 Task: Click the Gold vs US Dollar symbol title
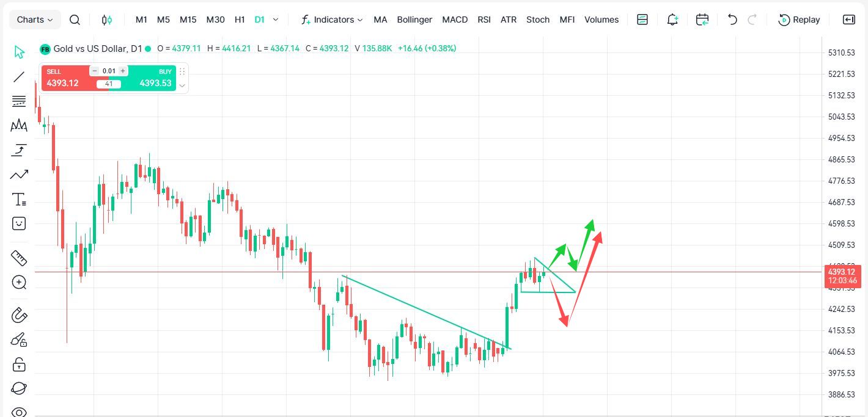coord(98,48)
